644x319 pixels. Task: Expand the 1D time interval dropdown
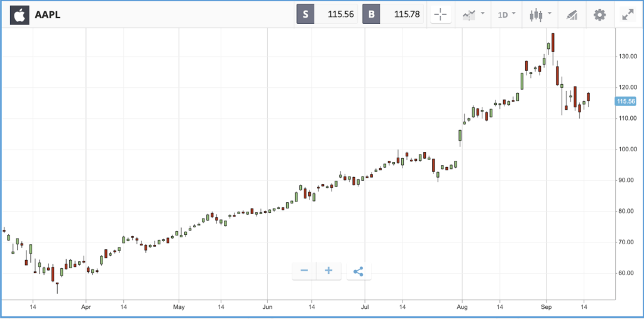coord(507,15)
